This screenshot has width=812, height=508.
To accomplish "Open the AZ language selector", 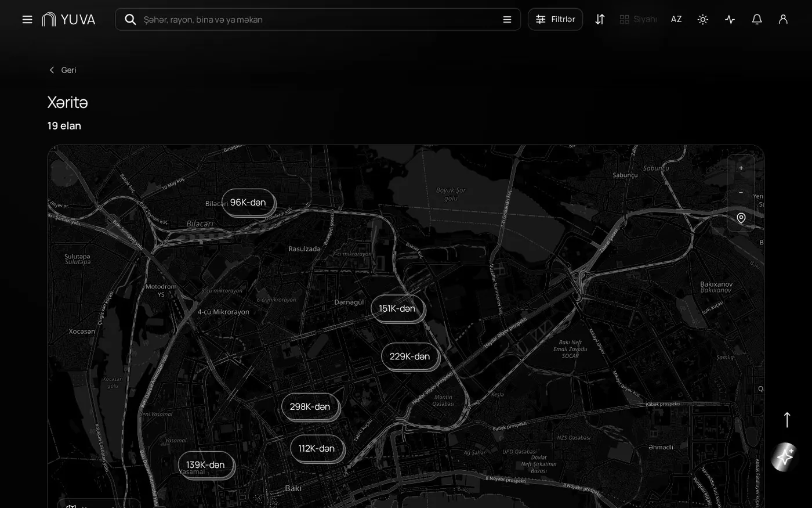I will pos(676,19).
